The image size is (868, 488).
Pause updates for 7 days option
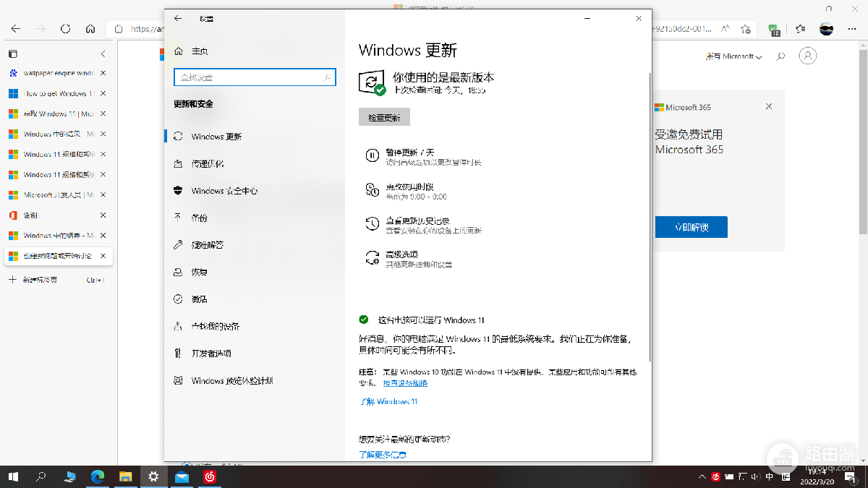(423, 157)
